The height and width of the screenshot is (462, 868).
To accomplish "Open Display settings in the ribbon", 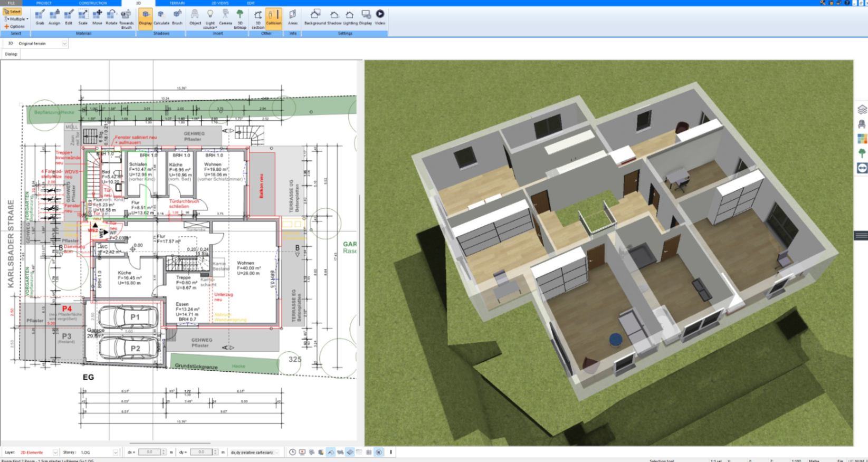I will point(366,17).
